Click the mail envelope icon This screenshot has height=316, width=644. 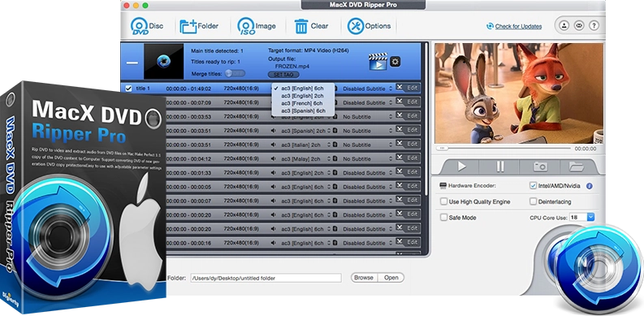tap(579, 25)
